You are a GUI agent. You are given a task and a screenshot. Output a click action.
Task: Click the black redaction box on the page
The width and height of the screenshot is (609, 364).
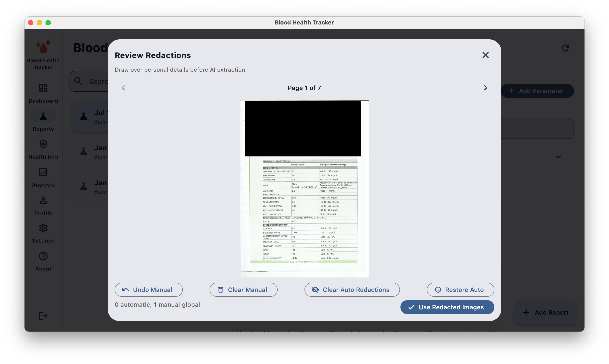tap(303, 128)
